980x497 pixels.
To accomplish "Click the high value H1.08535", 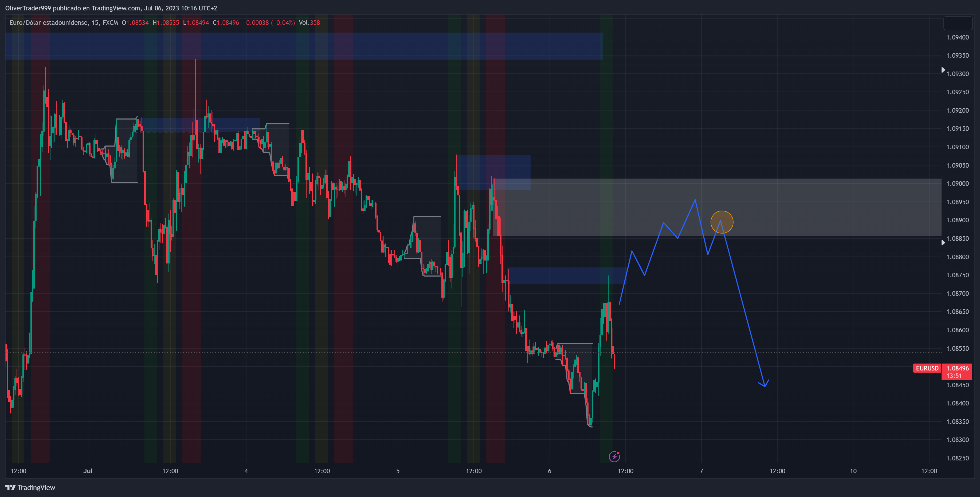I will coord(166,22).
